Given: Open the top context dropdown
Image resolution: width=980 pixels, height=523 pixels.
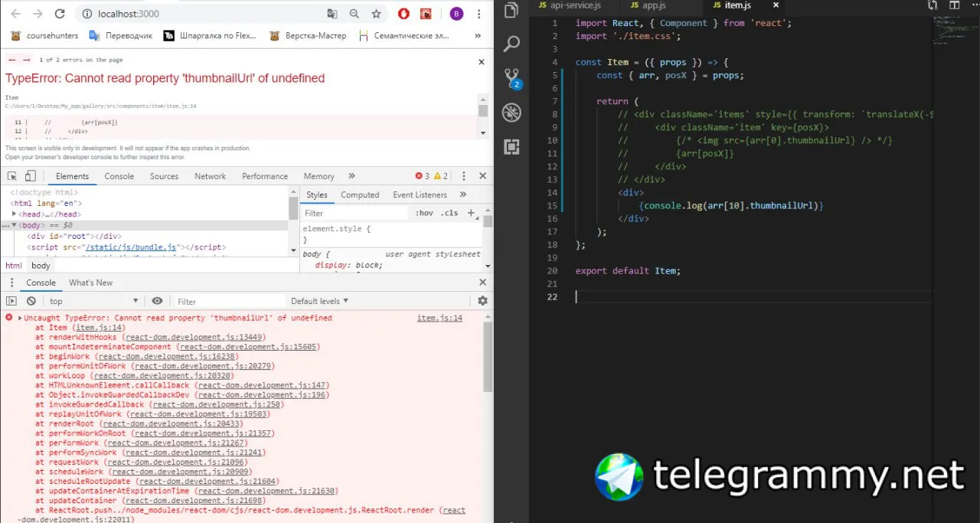Looking at the screenshot, I should (x=93, y=301).
